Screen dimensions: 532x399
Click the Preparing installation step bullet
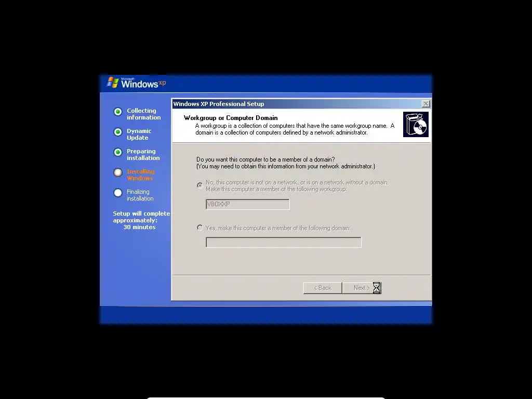pyautogui.click(x=118, y=152)
